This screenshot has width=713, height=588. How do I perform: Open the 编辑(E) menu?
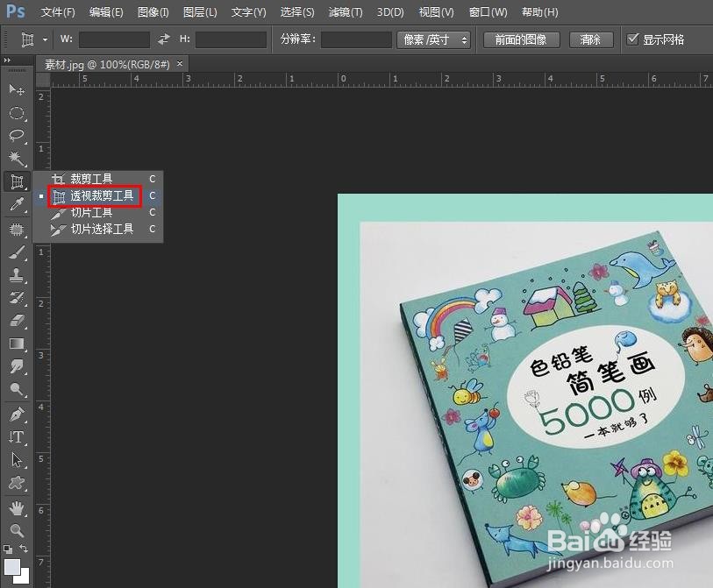click(x=106, y=12)
